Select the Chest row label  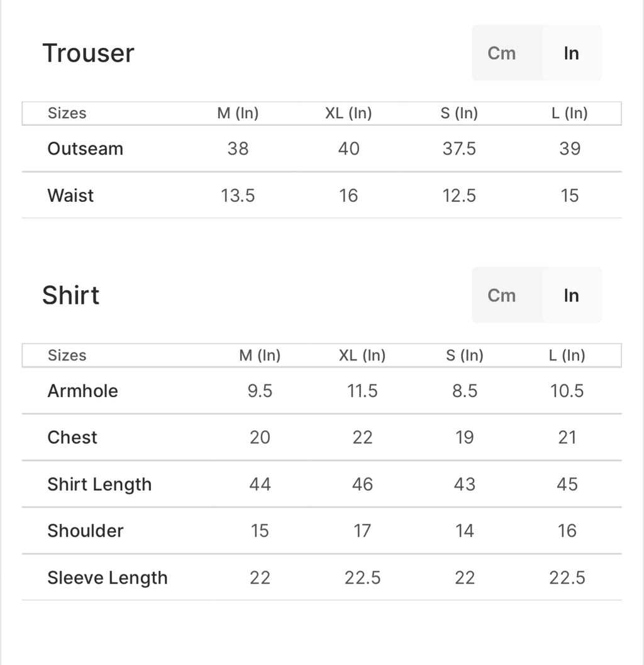tap(72, 438)
